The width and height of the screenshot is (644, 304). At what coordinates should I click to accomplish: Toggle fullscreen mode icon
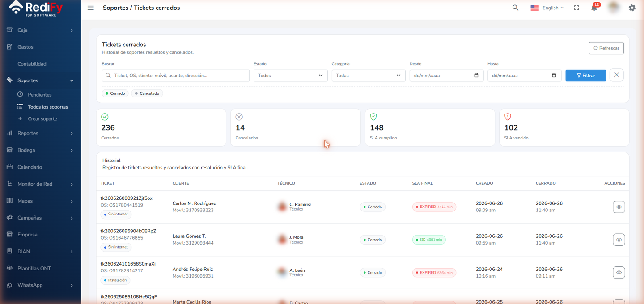(x=576, y=8)
